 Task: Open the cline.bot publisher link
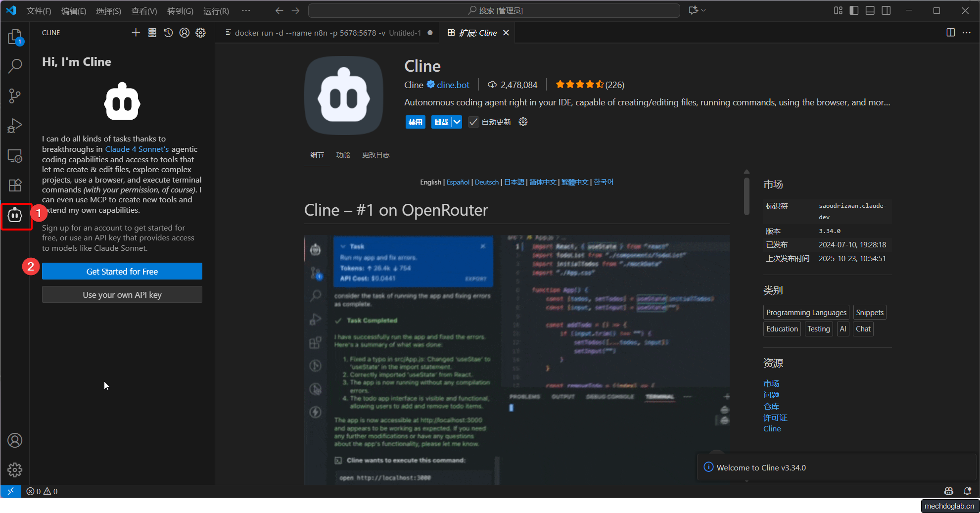pos(453,85)
